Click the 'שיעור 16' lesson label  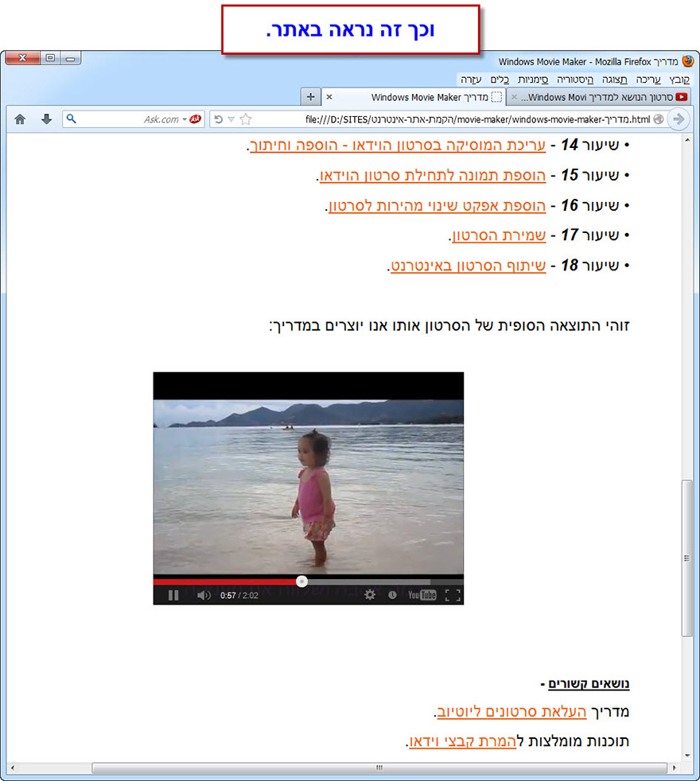pyautogui.click(x=590, y=205)
